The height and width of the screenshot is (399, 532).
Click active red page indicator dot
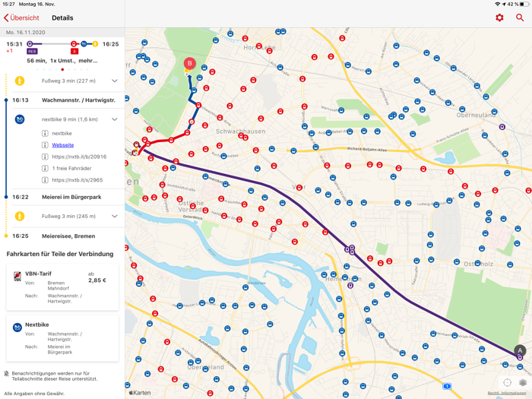point(62,70)
